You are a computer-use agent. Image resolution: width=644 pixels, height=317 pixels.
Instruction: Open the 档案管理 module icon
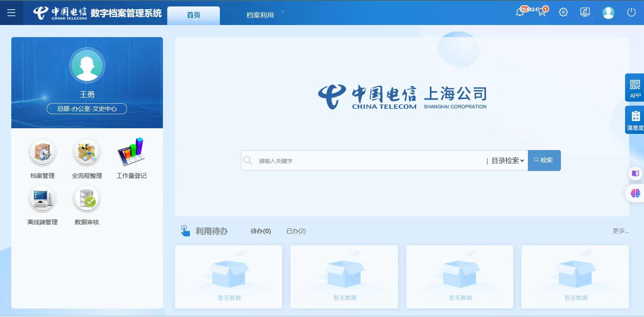pyautogui.click(x=42, y=152)
